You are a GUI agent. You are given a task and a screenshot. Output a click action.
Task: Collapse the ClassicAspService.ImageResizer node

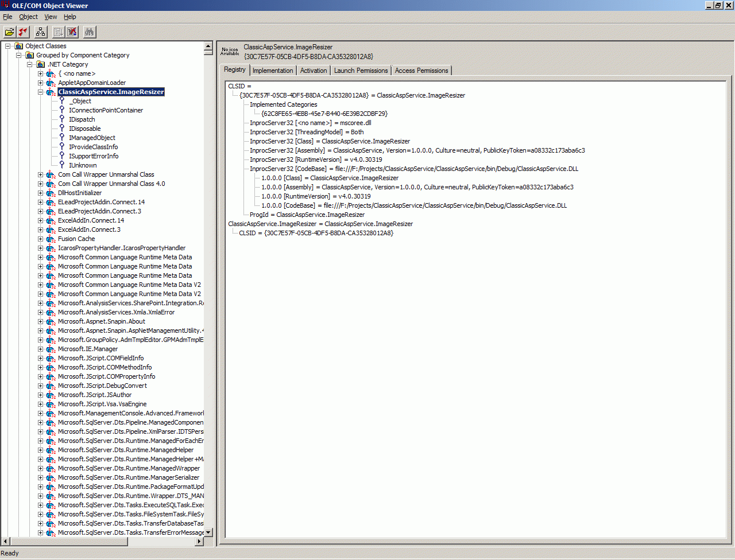coord(41,92)
